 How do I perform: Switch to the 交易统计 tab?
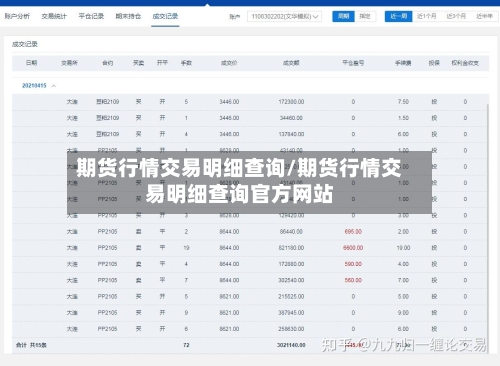pos(54,16)
